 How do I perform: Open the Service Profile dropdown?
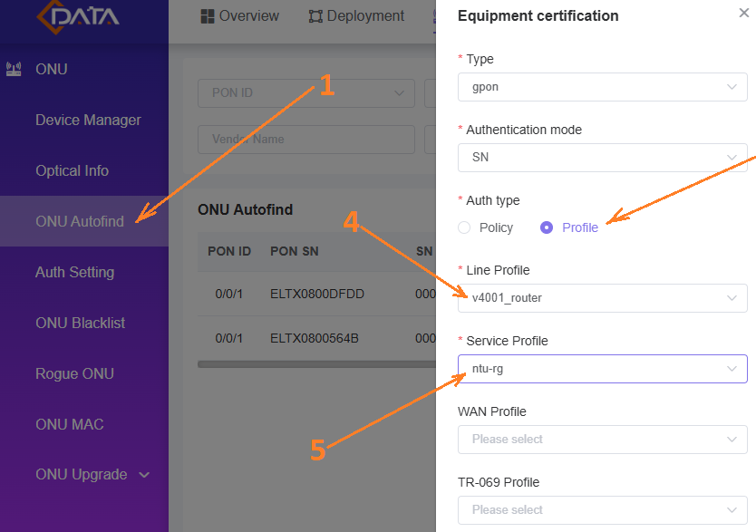603,368
